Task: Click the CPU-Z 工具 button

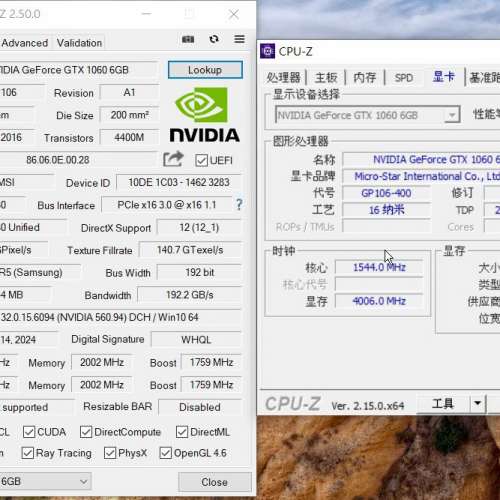Action: [x=443, y=404]
